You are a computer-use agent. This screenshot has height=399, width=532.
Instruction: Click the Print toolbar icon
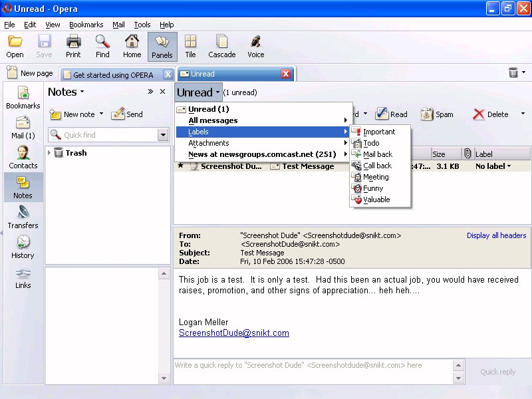coord(73,47)
